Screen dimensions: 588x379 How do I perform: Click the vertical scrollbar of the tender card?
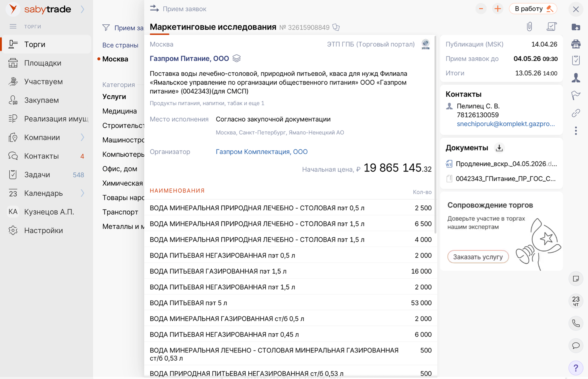click(x=436, y=135)
